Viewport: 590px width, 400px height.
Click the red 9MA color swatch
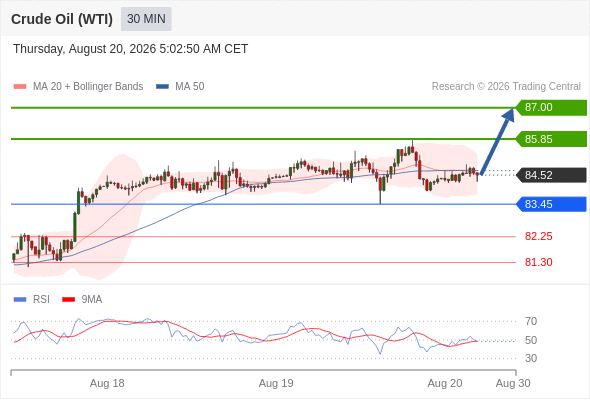[x=68, y=300]
